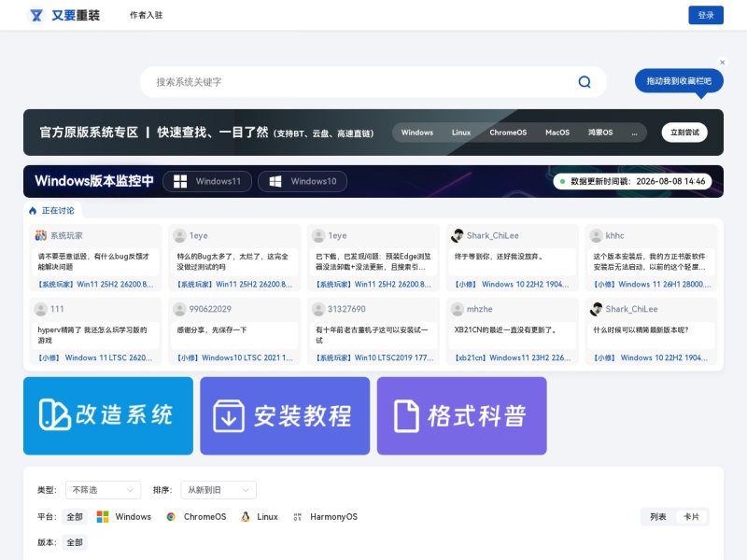
Task: Open 【xb21cn】Windows11 23H2 link
Action: pos(513,357)
